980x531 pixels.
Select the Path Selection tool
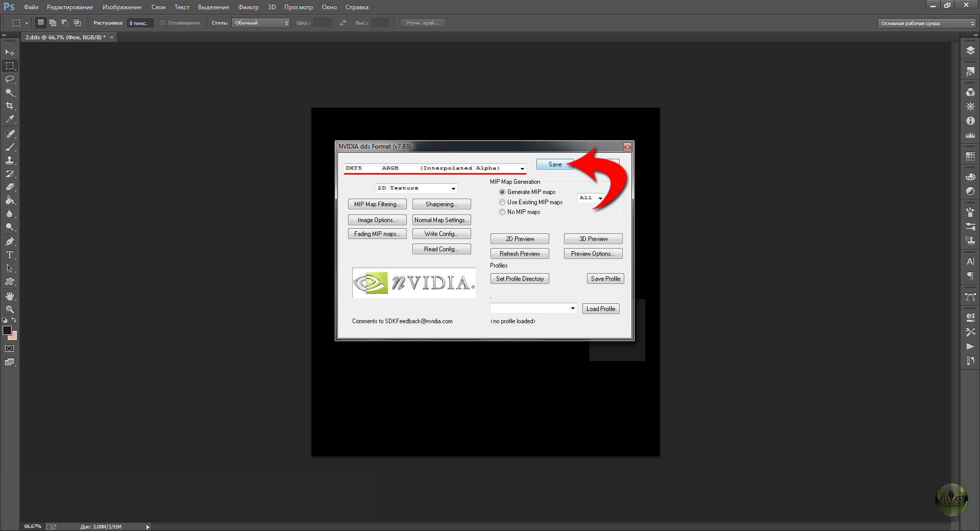pyautogui.click(x=10, y=268)
